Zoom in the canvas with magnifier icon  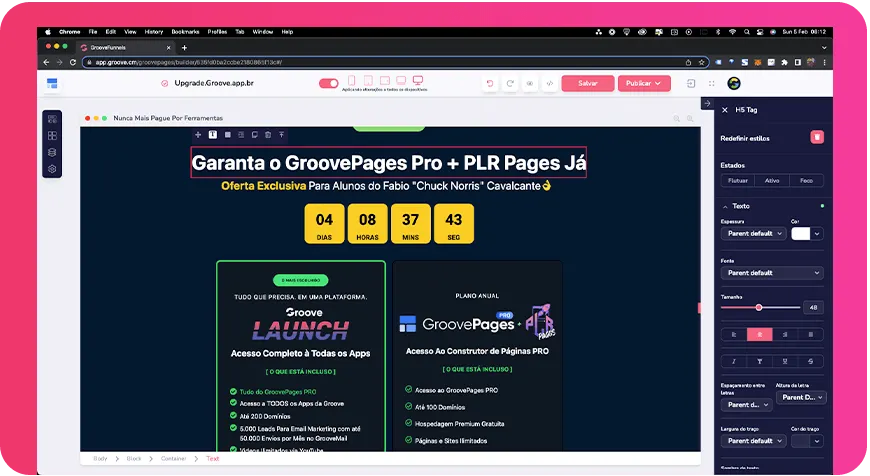pyautogui.click(x=690, y=119)
